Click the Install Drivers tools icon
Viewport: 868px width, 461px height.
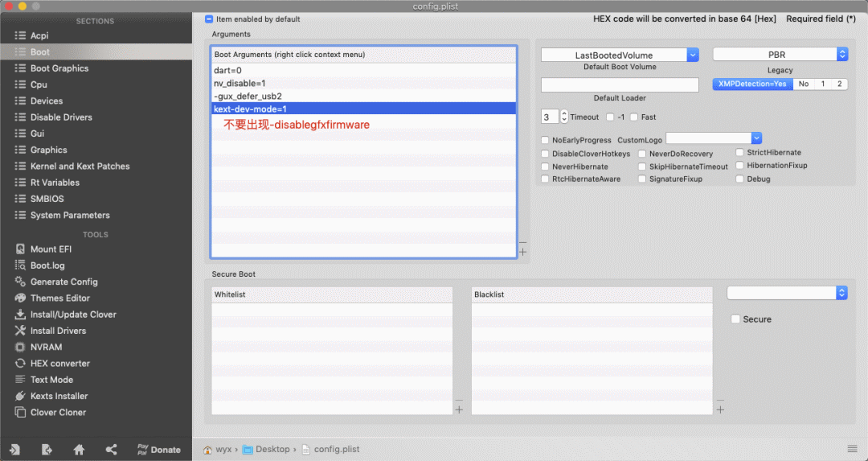tap(20, 330)
